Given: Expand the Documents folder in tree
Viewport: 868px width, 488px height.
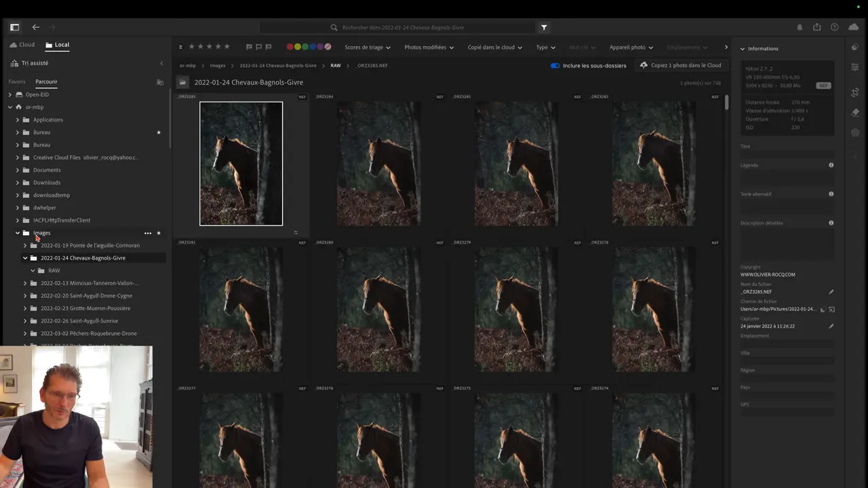Looking at the screenshot, I should pos(18,170).
